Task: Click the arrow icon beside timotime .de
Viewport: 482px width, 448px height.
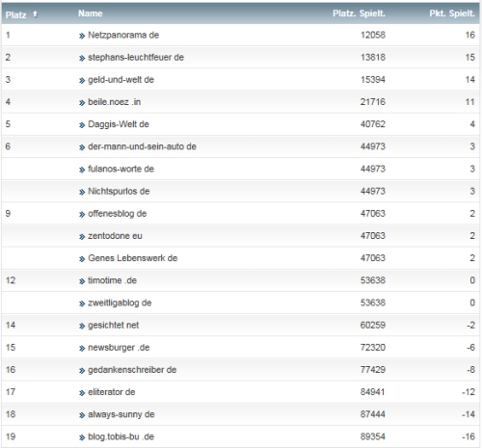Action: [82, 281]
